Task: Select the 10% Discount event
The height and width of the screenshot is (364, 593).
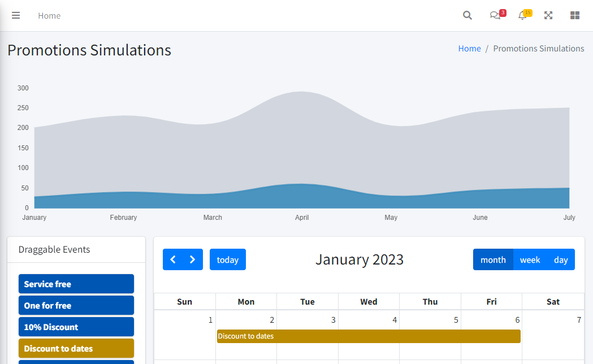Action: (76, 327)
